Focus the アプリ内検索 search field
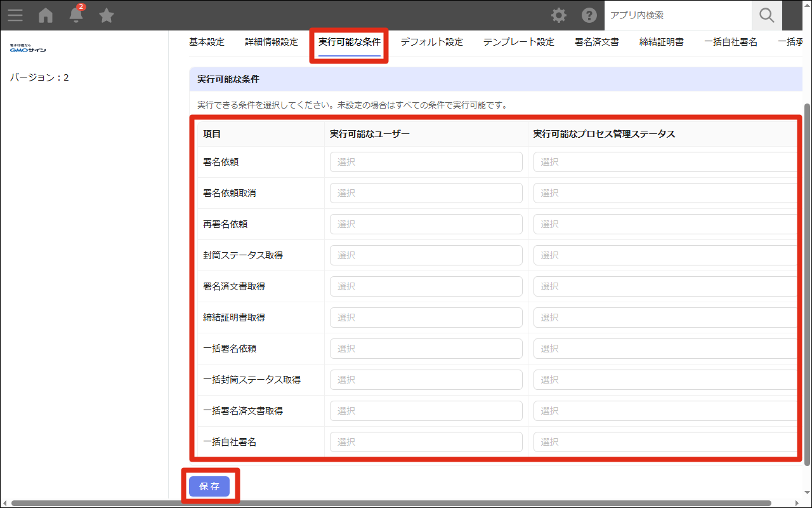Screen dimensions: 812x508 coord(678,15)
